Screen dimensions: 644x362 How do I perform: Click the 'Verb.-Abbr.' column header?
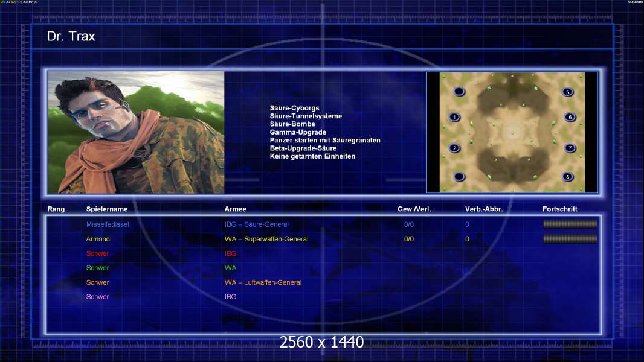click(x=484, y=209)
